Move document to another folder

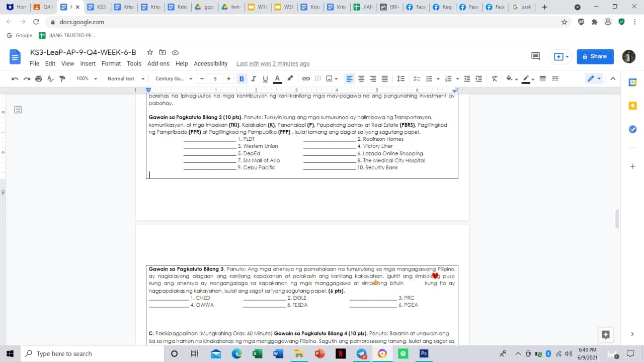[x=163, y=52]
